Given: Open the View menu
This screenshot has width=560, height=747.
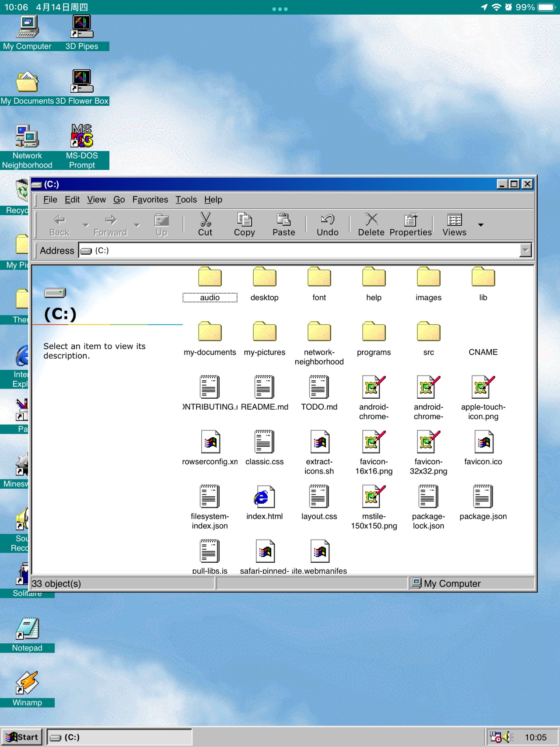Looking at the screenshot, I should tap(96, 200).
